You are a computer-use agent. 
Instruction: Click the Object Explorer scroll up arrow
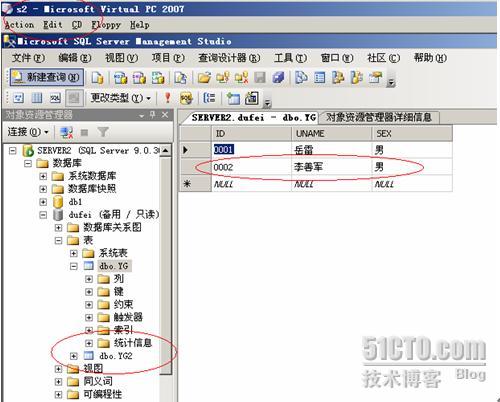point(166,151)
